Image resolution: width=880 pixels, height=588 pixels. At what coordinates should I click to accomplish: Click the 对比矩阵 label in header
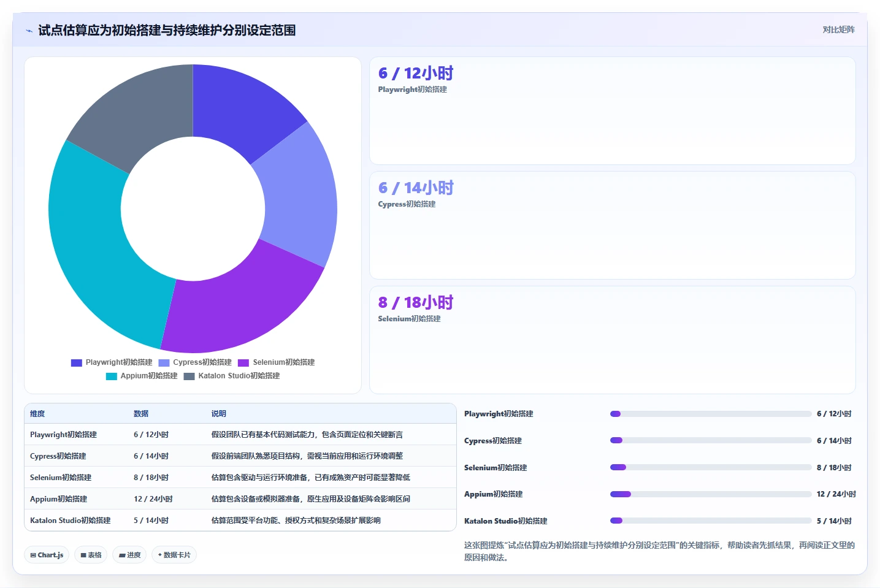[838, 29]
